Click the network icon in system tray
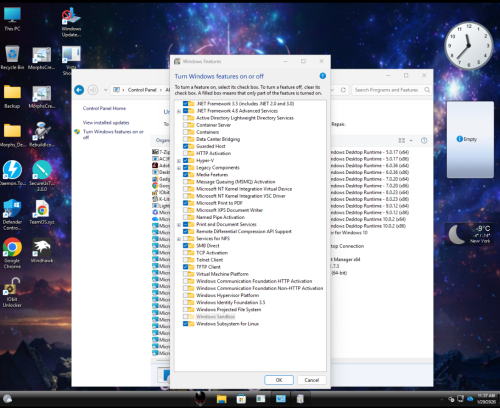This screenshot has height=408, width=500. pos(460,399)
